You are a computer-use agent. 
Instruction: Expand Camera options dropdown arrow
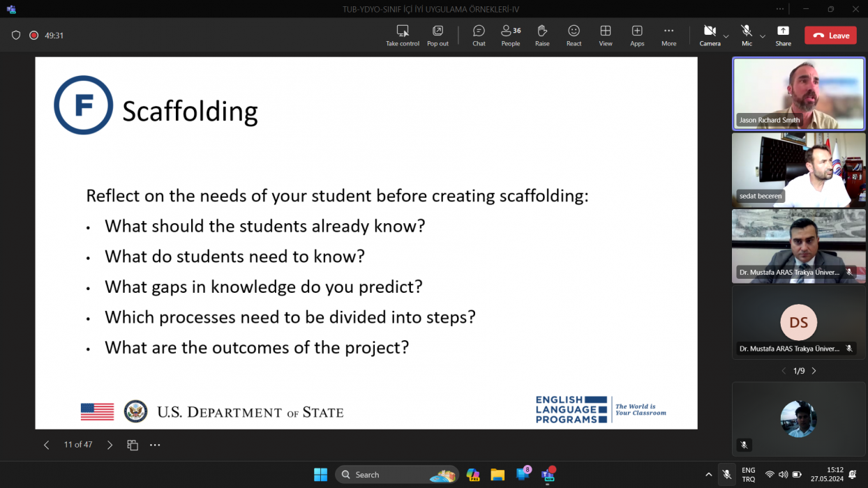tap(726, 36)
